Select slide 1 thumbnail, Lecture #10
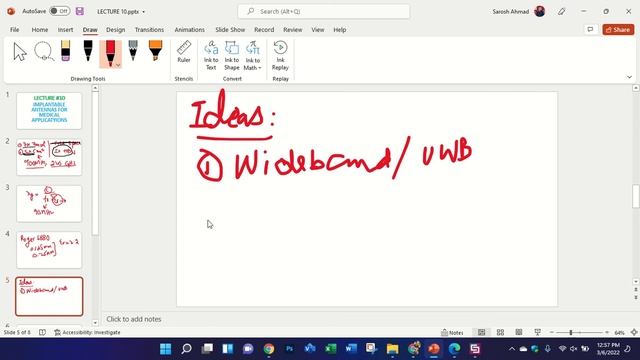This screenshot has height=360, width=640. coord(49,111)
